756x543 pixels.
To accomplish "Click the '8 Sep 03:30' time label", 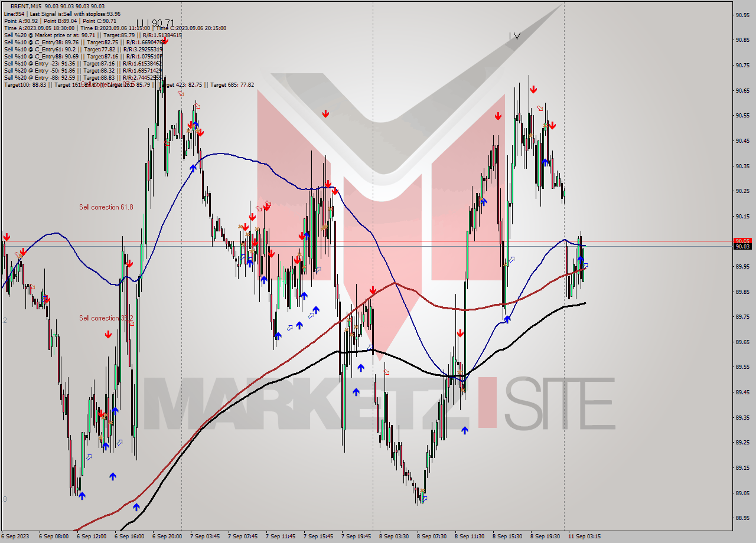I will (x=393, y=537).
